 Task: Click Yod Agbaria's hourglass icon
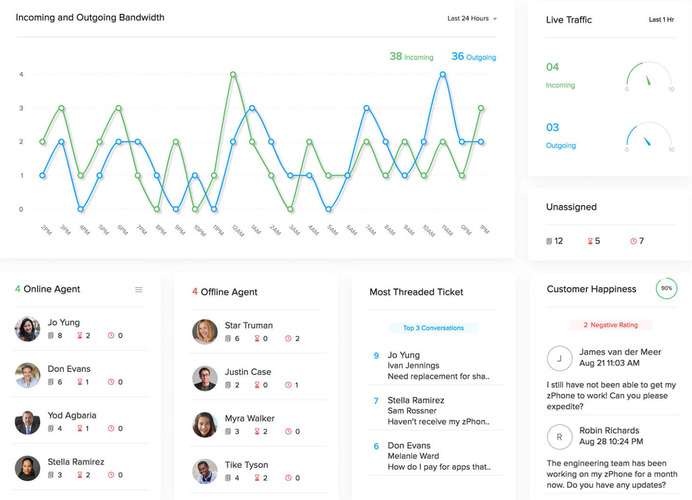(80, 429)
